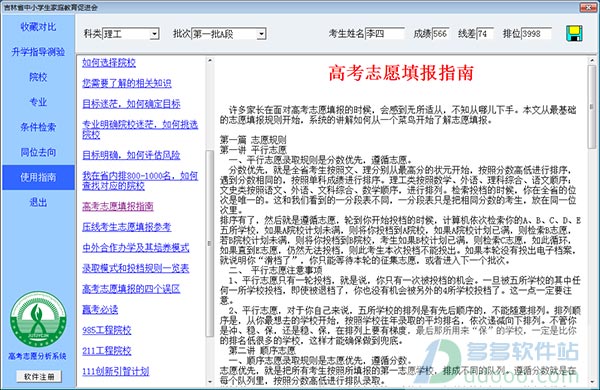The image size is (600, 390).
Task: Click the 第二讲 顺序志愿 heading text
Action: [262, 351]
